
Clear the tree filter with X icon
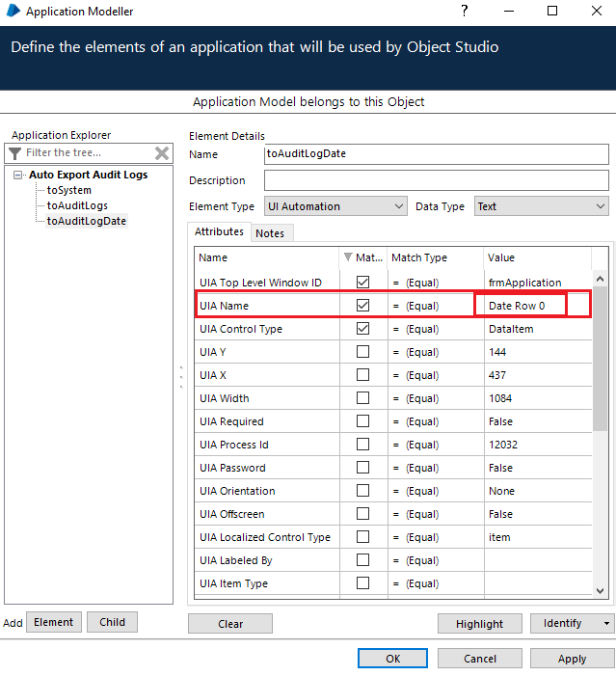click(163, 153)
